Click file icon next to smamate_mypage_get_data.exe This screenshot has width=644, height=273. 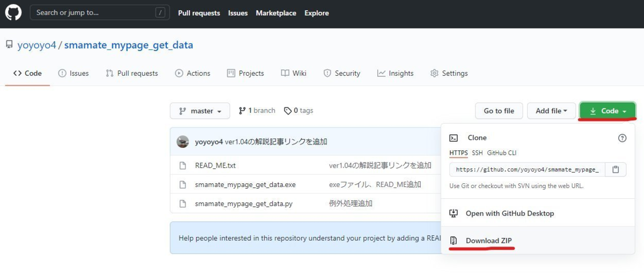click(x=182, y=184)
